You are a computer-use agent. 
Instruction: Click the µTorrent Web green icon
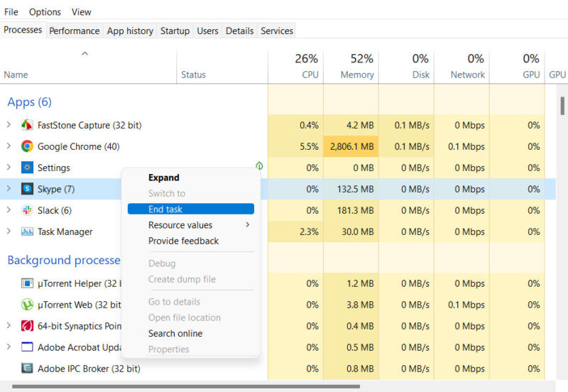pyautogui.click(x=27, y=305)
